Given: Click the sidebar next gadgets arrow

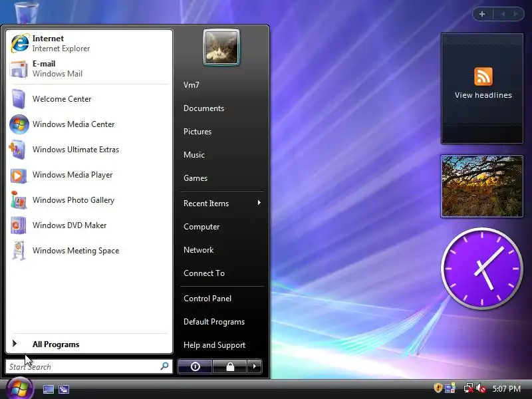Looking at the screenshot, I should click(516, 14).
